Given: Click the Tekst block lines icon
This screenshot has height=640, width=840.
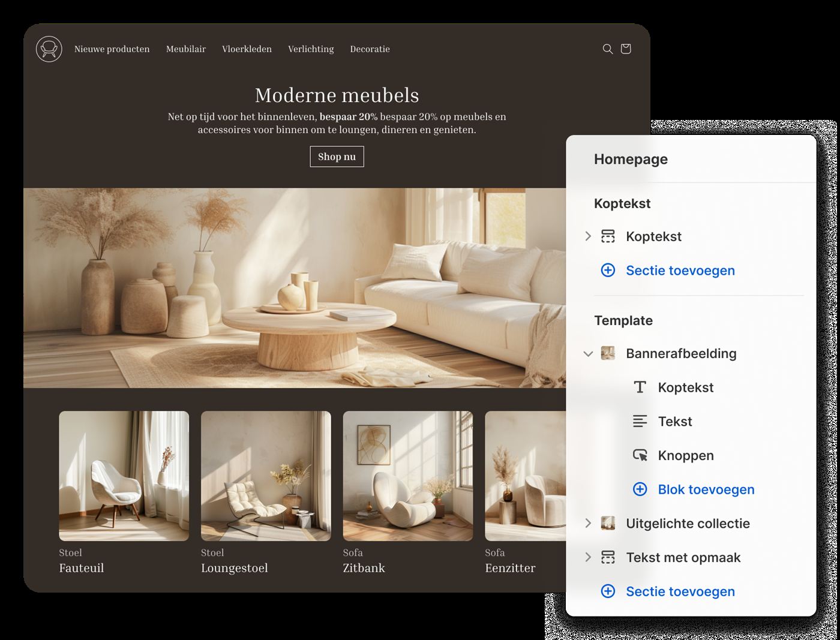Looking at the screenshot, I should 640,422.
